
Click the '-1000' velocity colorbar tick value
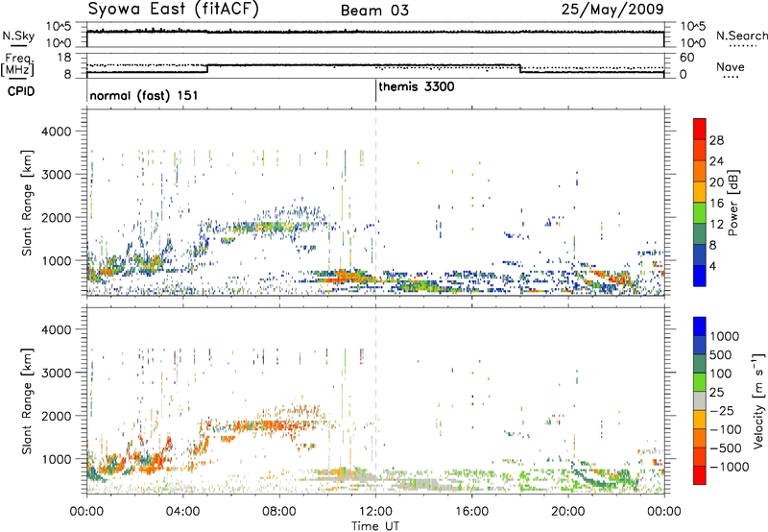pyautogui.click(x=730, y=467)
